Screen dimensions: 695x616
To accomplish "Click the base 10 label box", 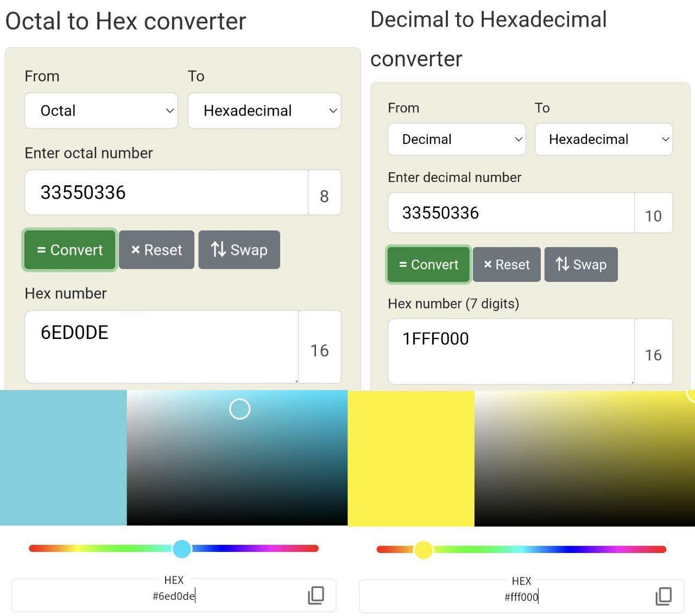I will click(653, 213).
